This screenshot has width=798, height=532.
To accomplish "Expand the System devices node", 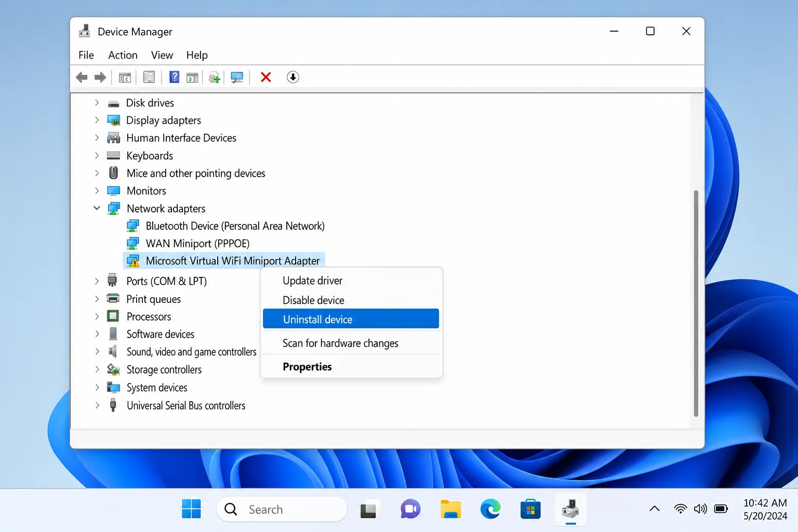I will [97, 388].
